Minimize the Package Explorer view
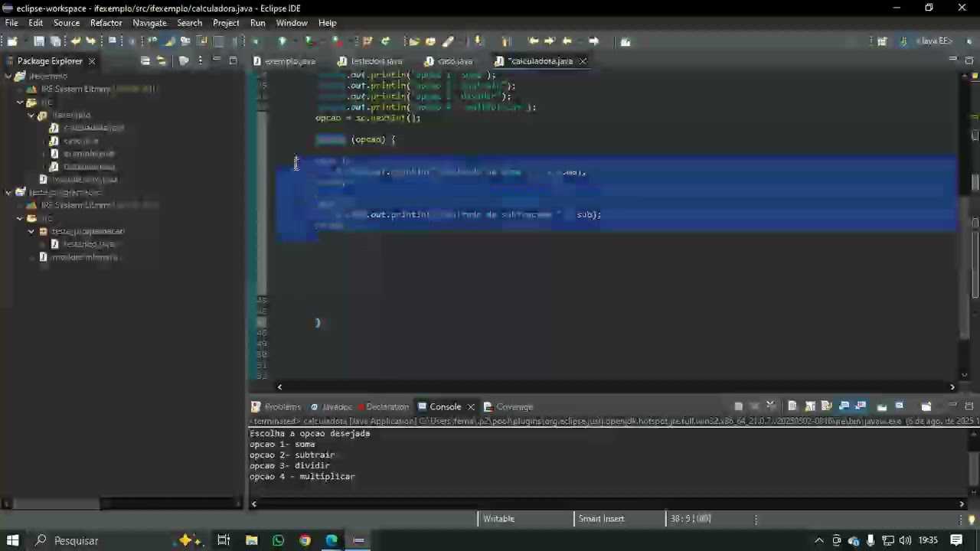Viewport: 980px width, 551px height. click(x=217, y=60)
